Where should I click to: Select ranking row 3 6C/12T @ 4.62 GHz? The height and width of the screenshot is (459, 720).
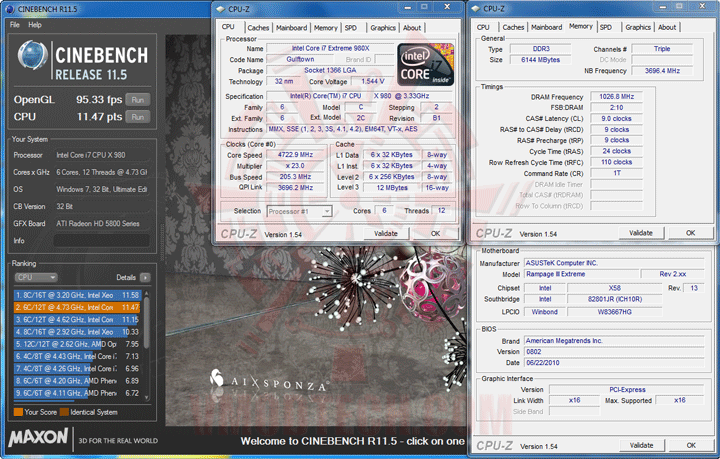click(77, 319)
